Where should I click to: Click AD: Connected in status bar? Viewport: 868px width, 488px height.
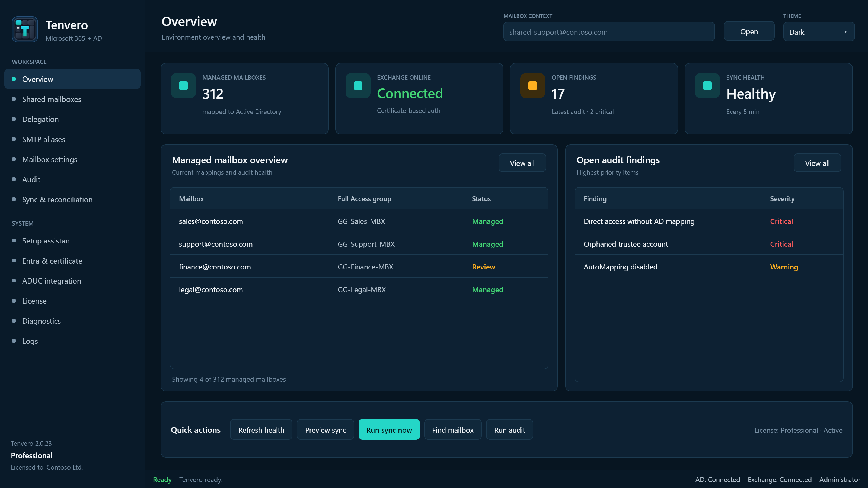click(x=717, y=479)
